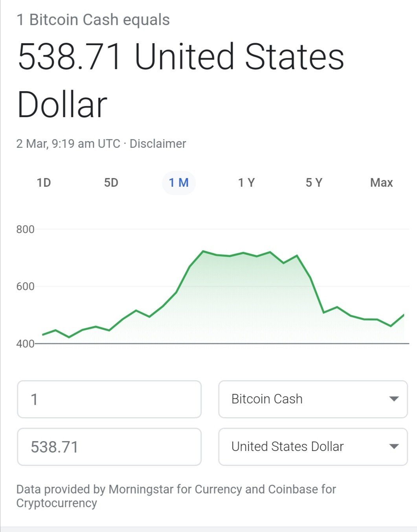Click the 800 axis label
Image resolution: width=417 pixels, height=532 pixels.
[x=25, y=230]
